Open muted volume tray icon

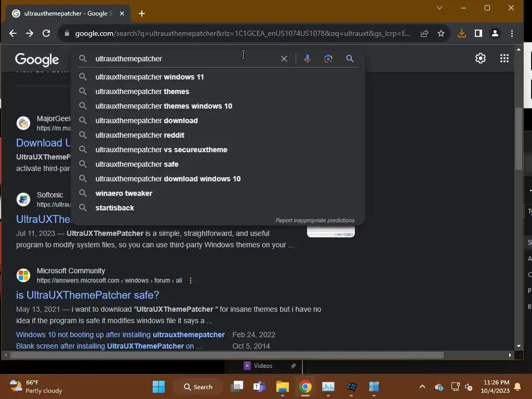[x=469, y=387]
